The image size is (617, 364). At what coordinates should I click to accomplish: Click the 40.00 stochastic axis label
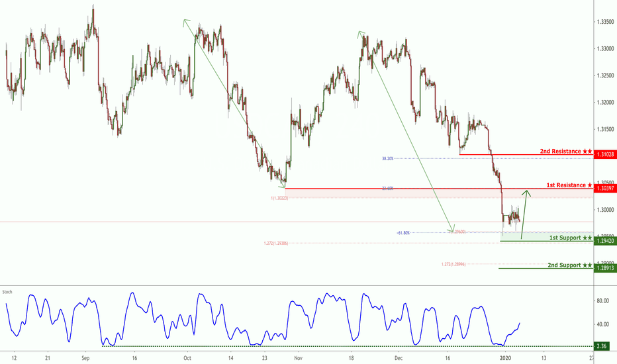(602, 324)
